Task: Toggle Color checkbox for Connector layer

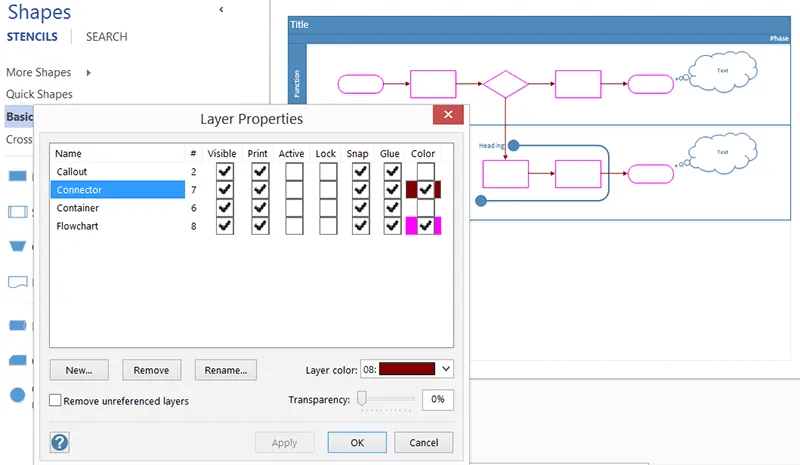Action: coord(426,189)
